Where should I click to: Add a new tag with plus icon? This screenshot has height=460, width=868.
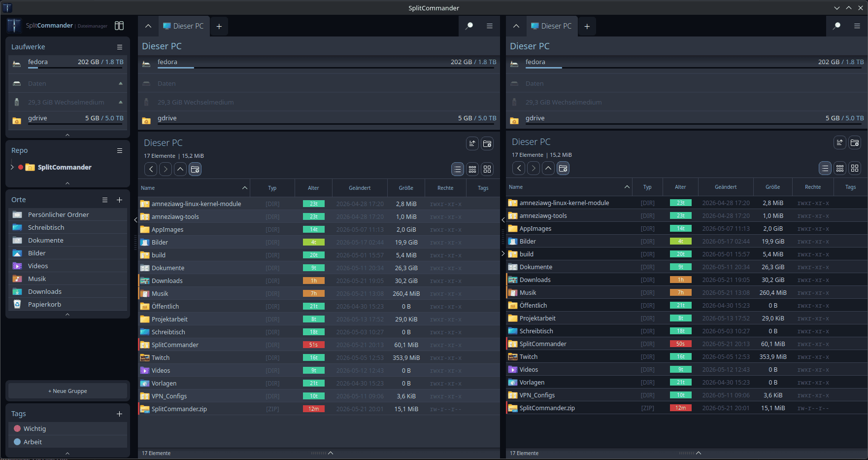click(x=119, y=414)
